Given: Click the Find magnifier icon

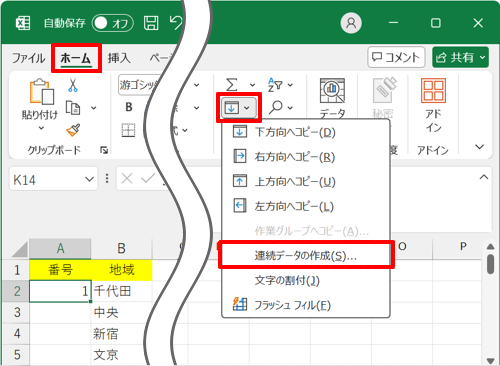Looking at the screenshot, I should (276, 107).
